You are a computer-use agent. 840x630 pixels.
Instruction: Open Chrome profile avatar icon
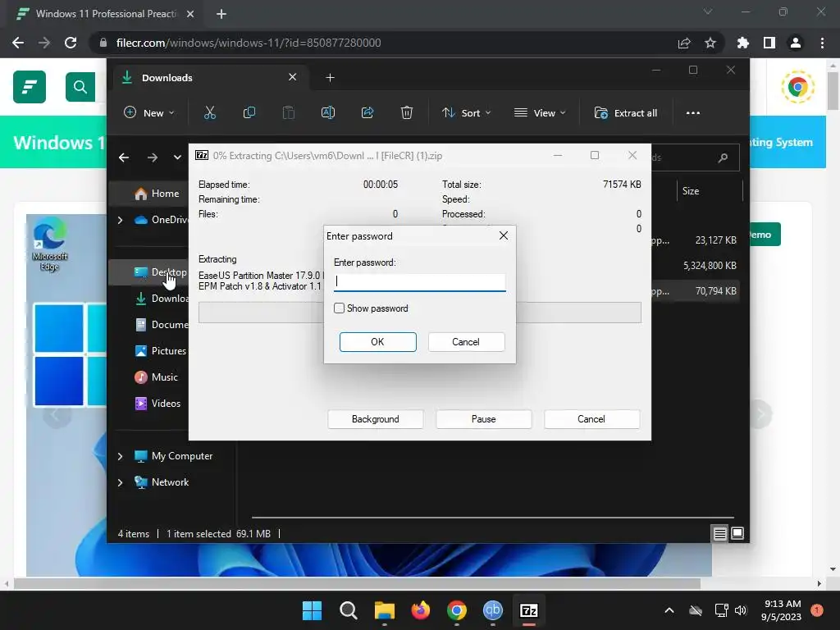796,43
